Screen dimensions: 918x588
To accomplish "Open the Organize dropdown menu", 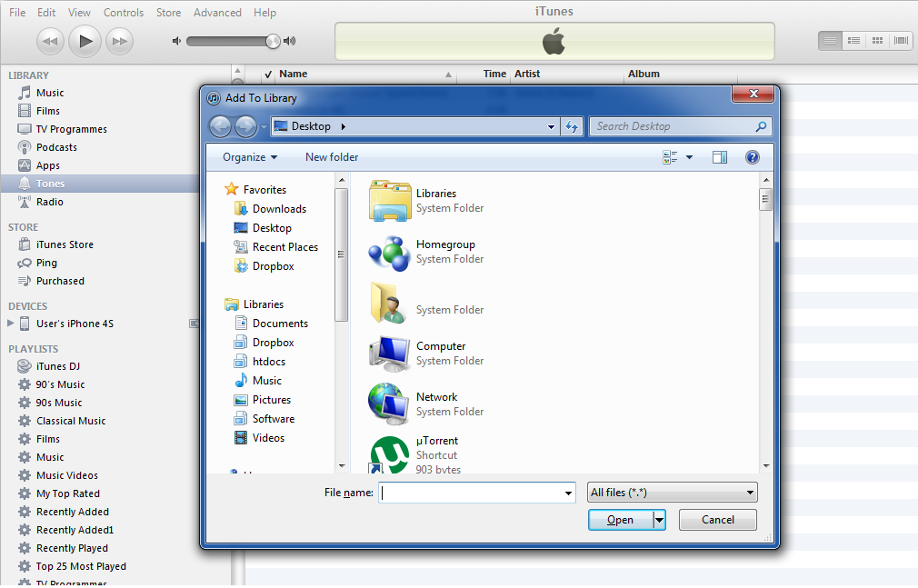I will (x=250, y=157).
